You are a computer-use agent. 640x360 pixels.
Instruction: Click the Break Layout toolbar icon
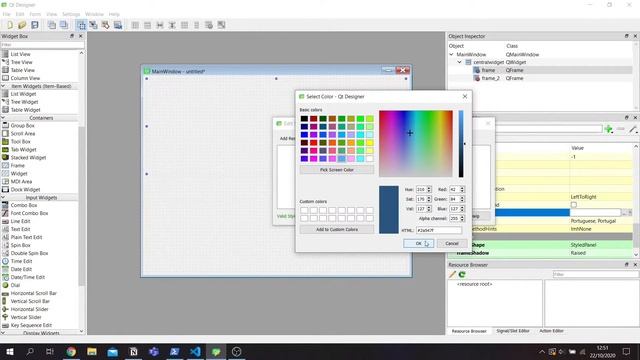click(209, 25)
